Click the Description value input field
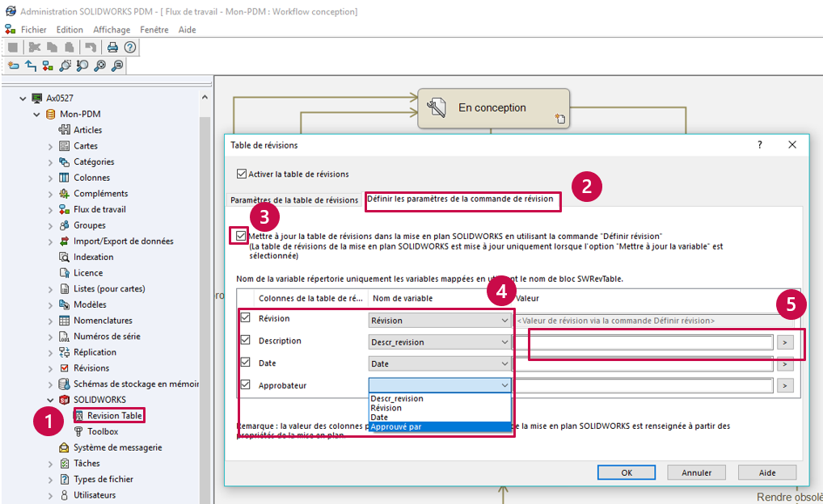This screenshot has height=504, width=823. [x=644, y=342]
